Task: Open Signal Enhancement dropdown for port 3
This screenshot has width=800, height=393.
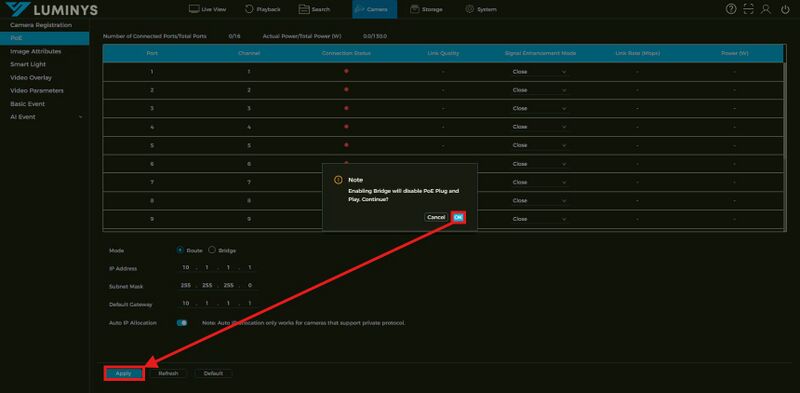Action: (x=539, y=108)
